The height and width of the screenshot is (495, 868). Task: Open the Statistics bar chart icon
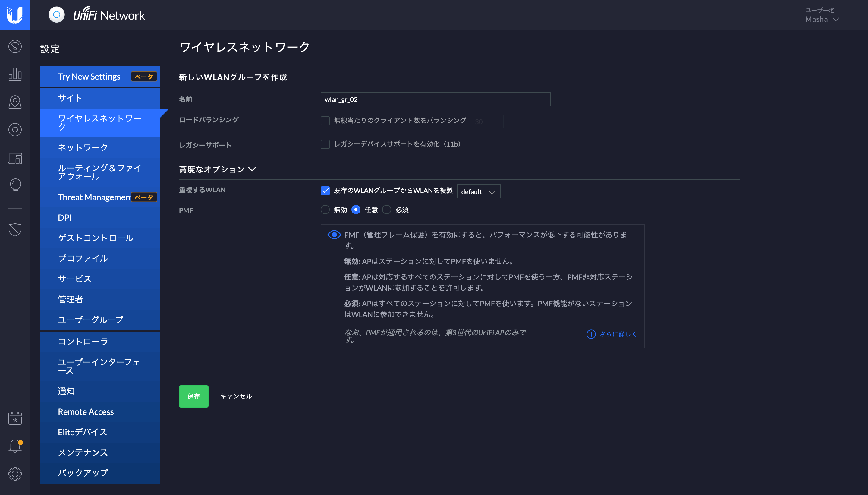point(15,74)
